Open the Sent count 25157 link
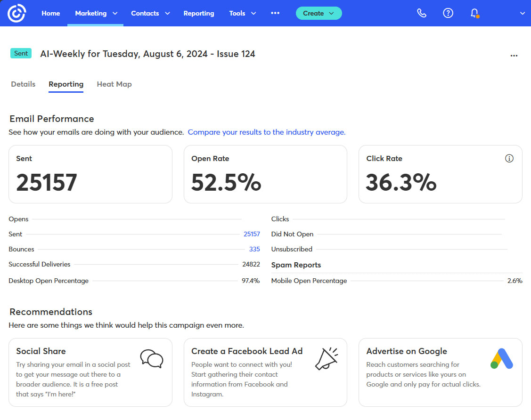Image resolution: width=531 pixels, height=420 pixels. 252,234
